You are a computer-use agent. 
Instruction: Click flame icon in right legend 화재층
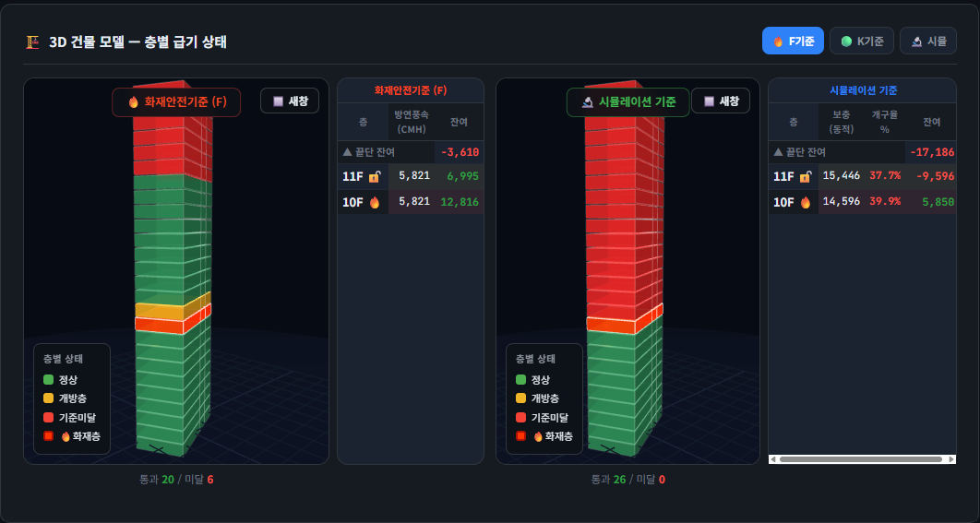click(x=538, y=436)
